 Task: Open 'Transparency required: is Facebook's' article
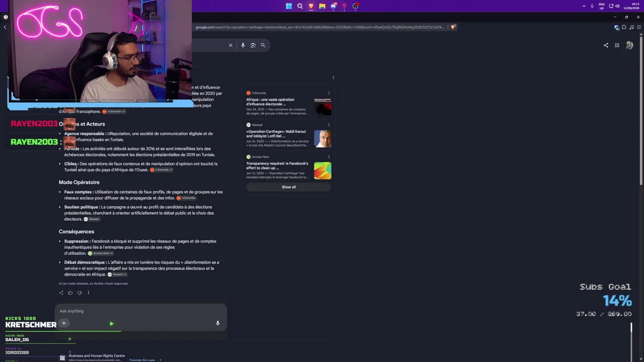tap(277, 165)
